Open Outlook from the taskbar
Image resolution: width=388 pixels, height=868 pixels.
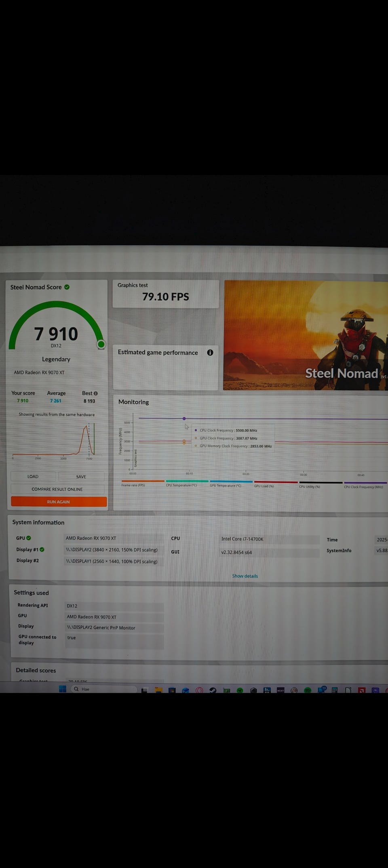point(186,690)
